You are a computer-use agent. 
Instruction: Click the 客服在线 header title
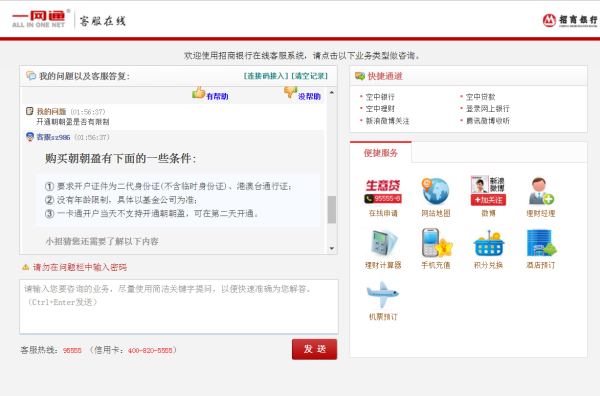click(103, 21)
